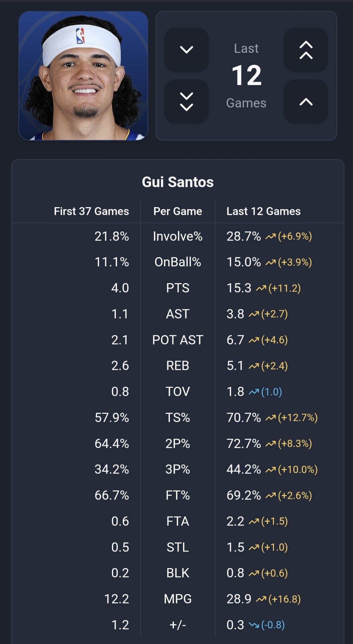Click the double down chevron button
353x644 pixels.
point(186,101)
